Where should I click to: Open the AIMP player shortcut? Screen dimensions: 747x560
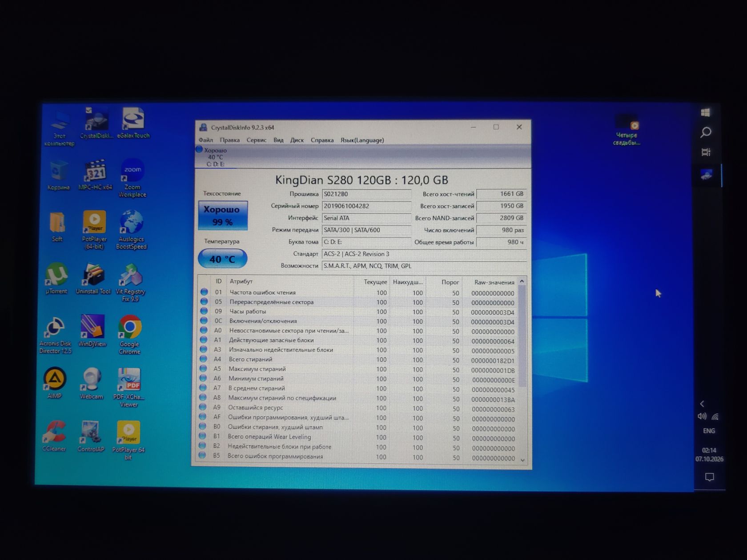[55, 383]
